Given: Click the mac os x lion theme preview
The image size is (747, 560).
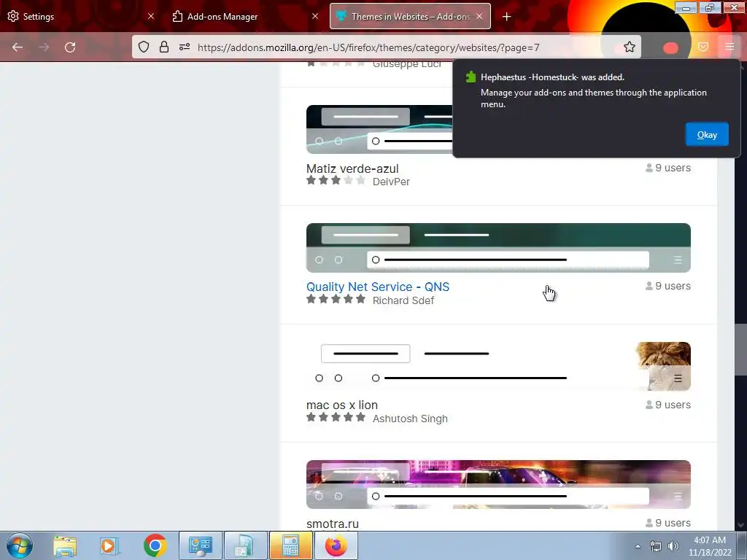Looking at the screenshot, I should pos(498,366).
